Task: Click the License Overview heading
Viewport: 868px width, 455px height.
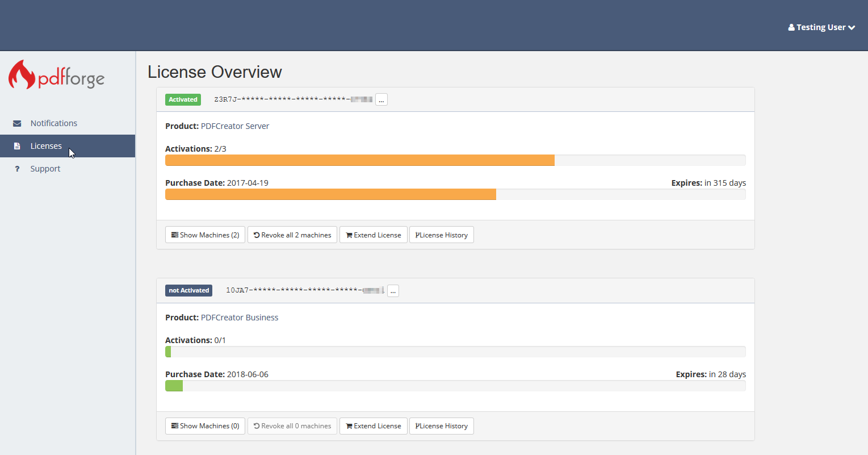Action: pos(215,72)
